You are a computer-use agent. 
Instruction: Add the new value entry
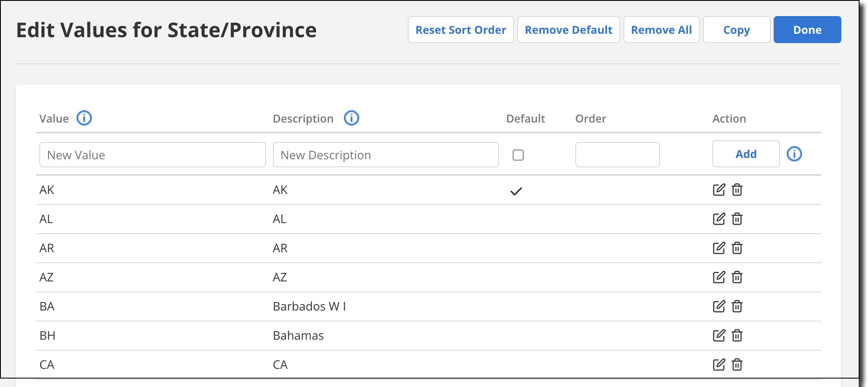point(746,154)
